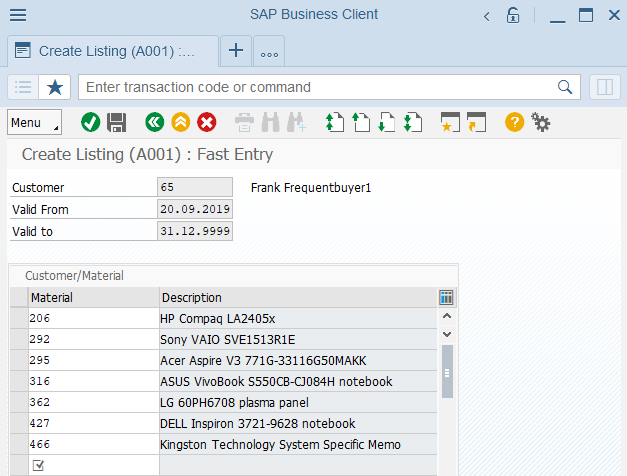627x476 pixels.
Task: Open favorites star icon
Action: pos(55,87)
